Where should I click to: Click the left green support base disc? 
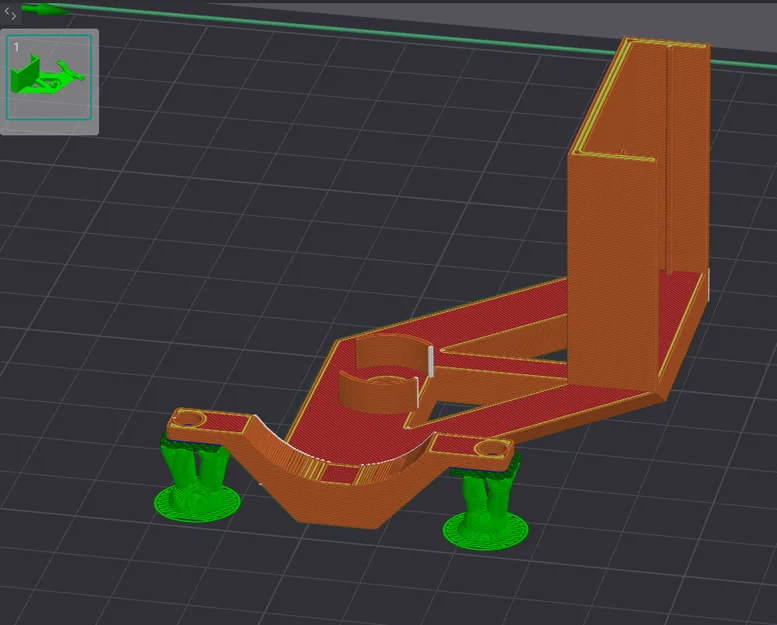(x=197, y=504)
